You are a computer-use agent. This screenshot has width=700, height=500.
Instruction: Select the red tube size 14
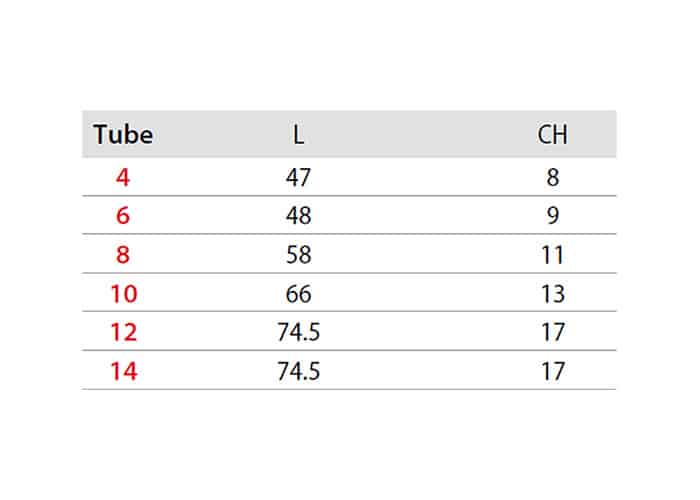(124, 371)
